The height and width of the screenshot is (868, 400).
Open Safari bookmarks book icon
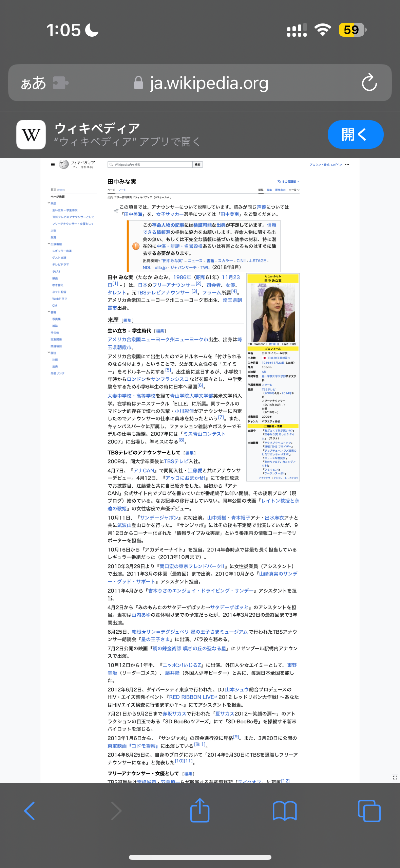tap(285, 811)
